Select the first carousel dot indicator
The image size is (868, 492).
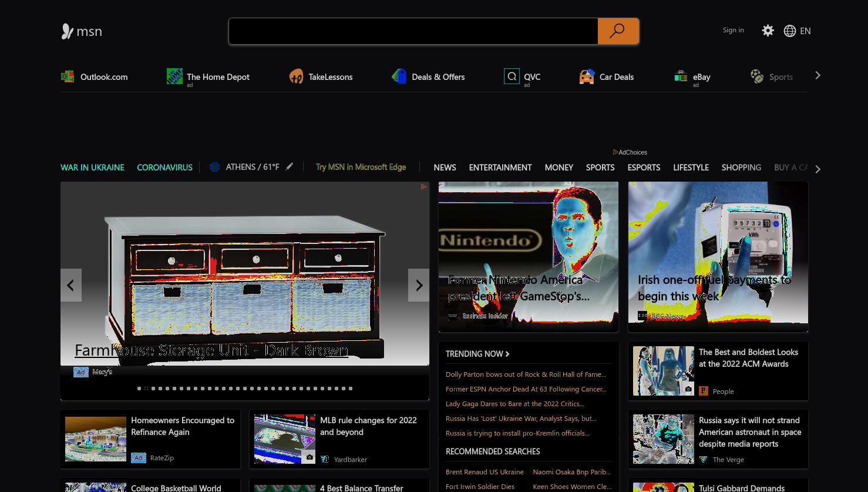click(x=139, y=389)
